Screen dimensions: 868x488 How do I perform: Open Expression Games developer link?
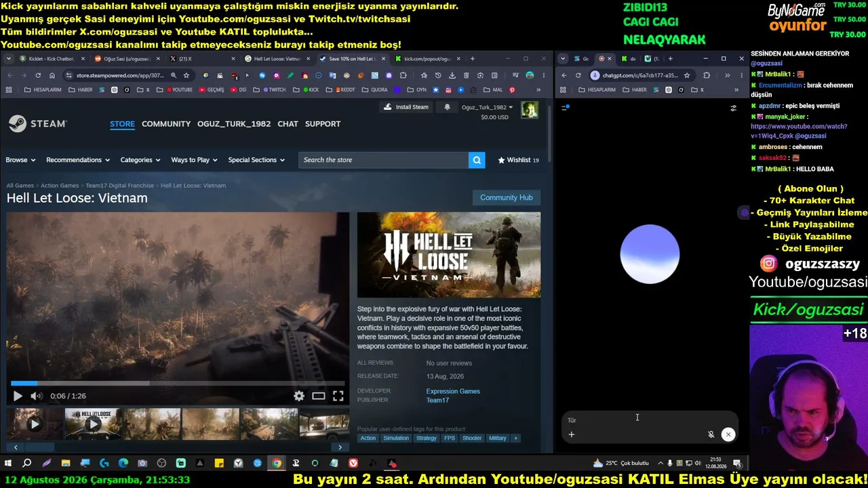tap(453, 391)
